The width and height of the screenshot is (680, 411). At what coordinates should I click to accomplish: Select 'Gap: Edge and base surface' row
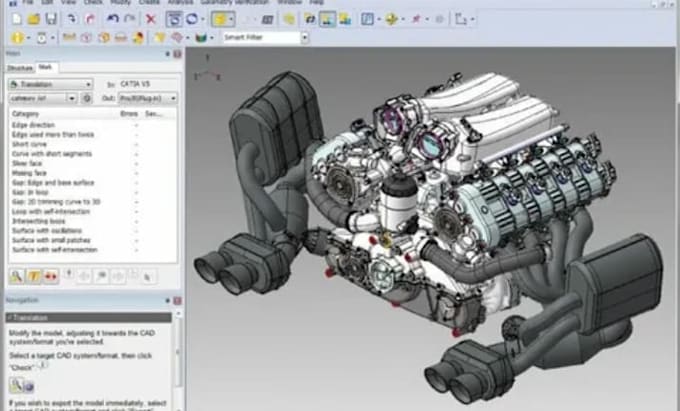pyautogui.click(x=92, y=183)
